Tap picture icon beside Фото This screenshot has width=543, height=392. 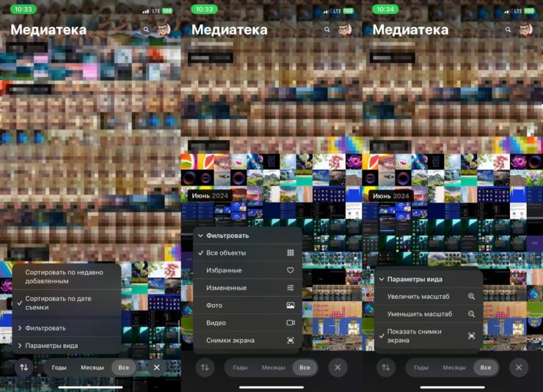click(x=291, y=305)
